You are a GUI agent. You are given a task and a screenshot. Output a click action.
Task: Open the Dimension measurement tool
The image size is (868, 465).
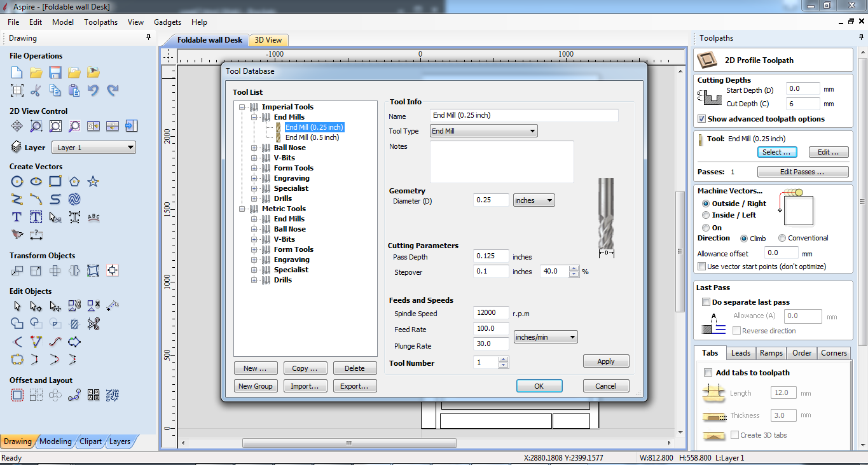(36, 235)
